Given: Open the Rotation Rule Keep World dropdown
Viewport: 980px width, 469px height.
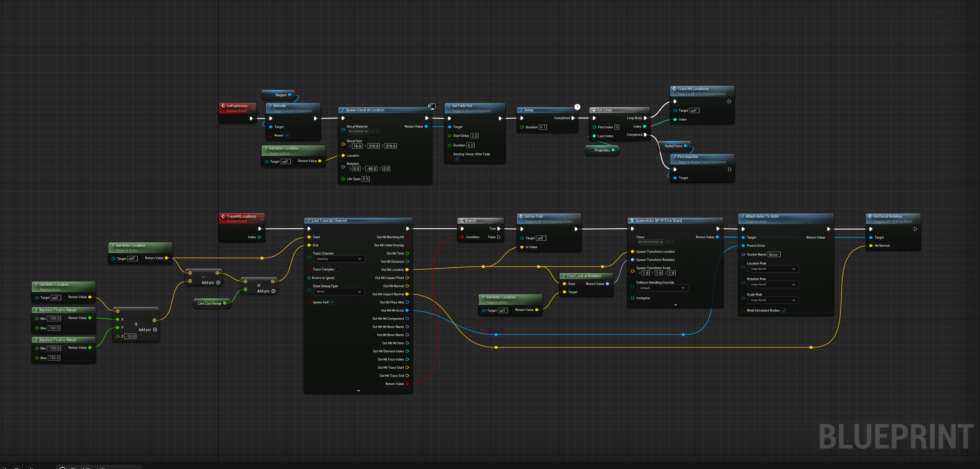Looking at the screenshot, I should pos(773,285).
